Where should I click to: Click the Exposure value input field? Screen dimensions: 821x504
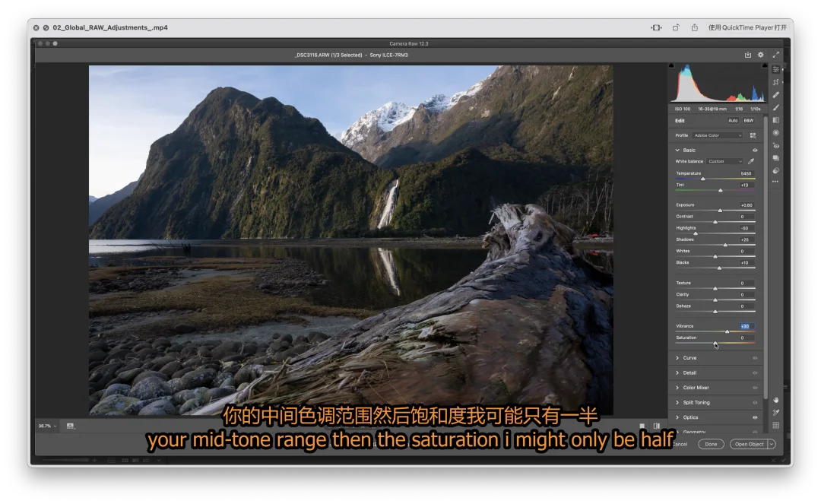[746, 205]
